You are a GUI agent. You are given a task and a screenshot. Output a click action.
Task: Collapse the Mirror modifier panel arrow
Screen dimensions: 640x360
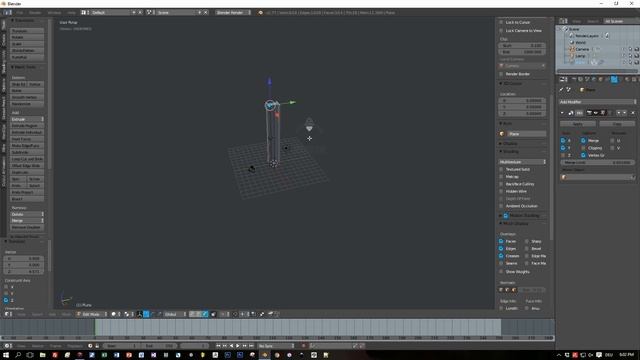coord(562,113)
